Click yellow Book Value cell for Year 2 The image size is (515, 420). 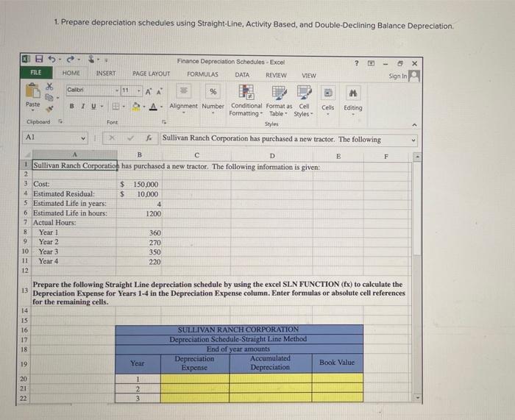coord(338,388)
